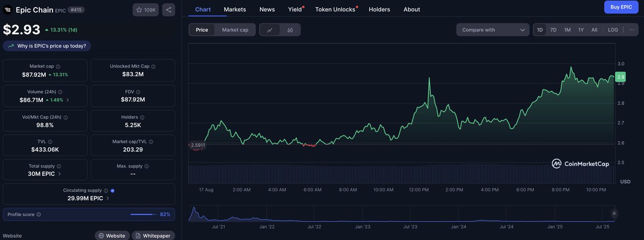Viewport: 644px width, 240px height.
Task: Click info icon next to Max. supply
Action: [x=146, y=167]
